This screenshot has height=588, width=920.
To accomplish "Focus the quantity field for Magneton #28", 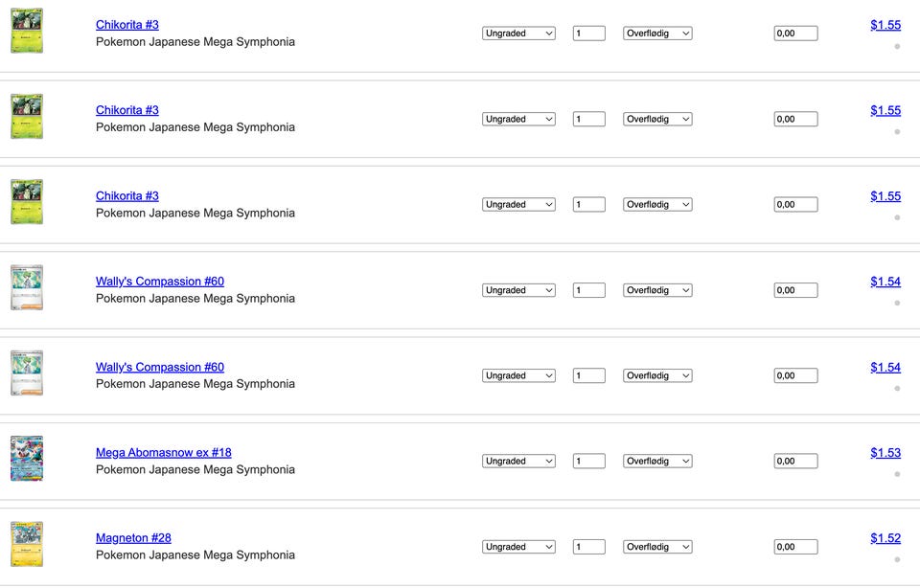I will tap(589, 547).
